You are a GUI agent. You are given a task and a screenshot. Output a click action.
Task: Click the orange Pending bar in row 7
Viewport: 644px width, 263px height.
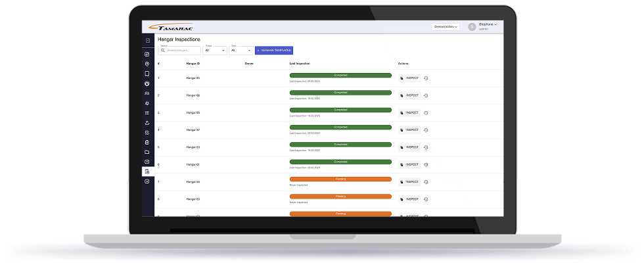click(x=340, y=179)
